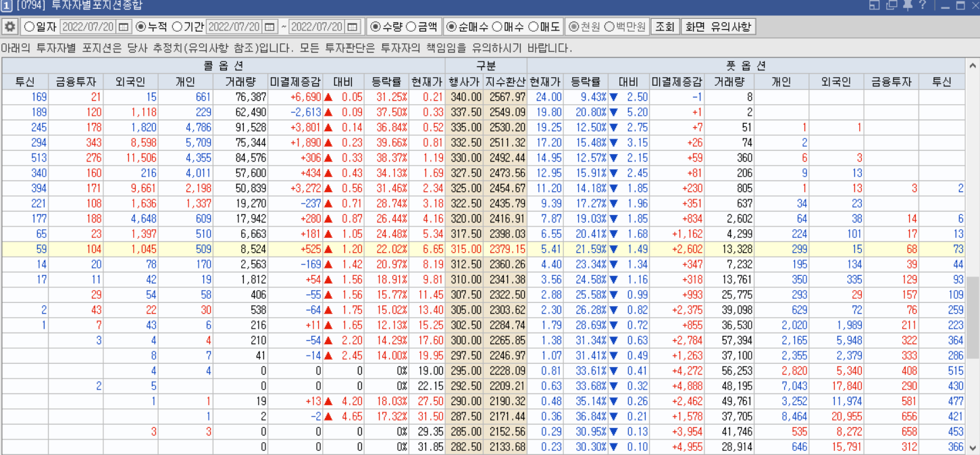Click the vertical scrollbar thumb
This screenshot has height=455, width=980.
[x=973, y=316]
